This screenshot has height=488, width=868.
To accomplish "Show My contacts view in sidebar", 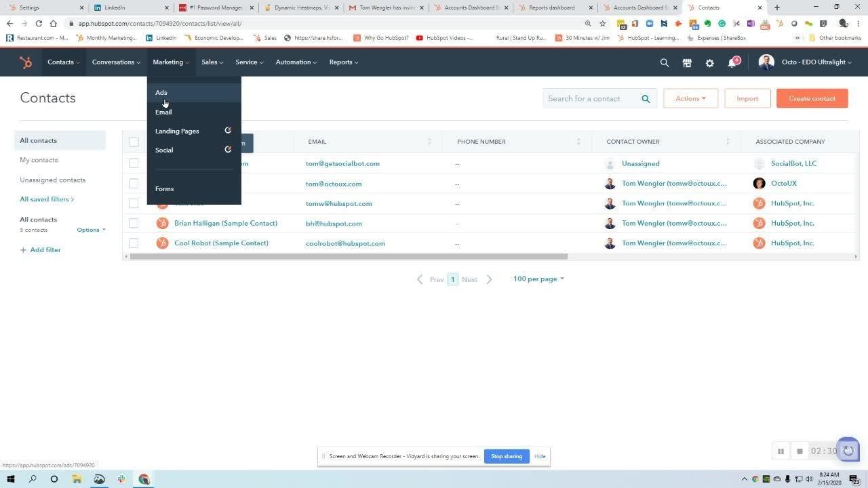I will [x=39, y=160].
